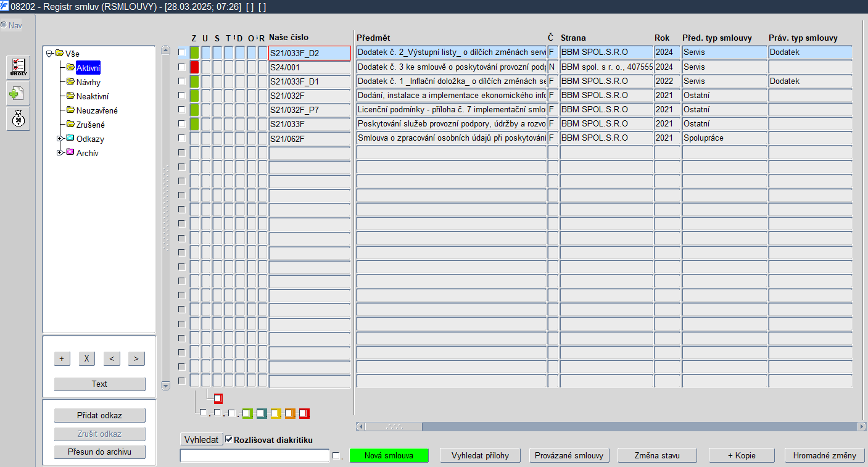Tick the row checkbox for S21/033F_D2
Image resolution: width=868 pixels, height=467 pixels.
coord(181,52)
